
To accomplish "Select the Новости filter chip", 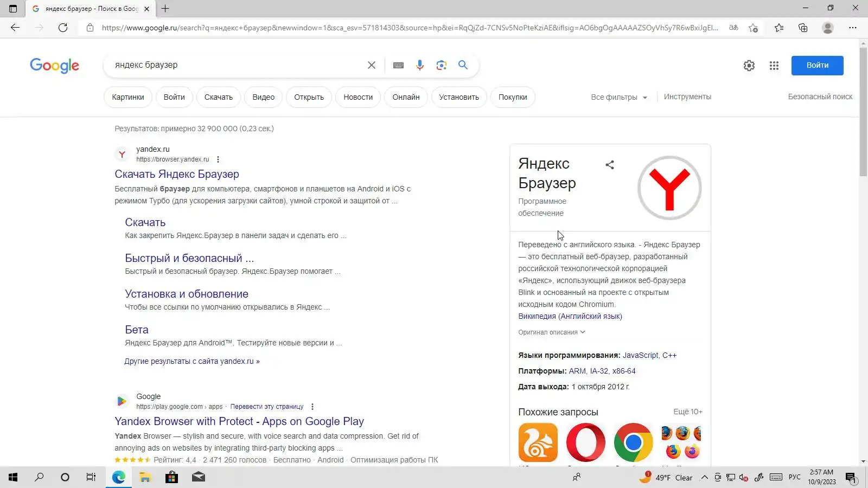I will [358, 97].
